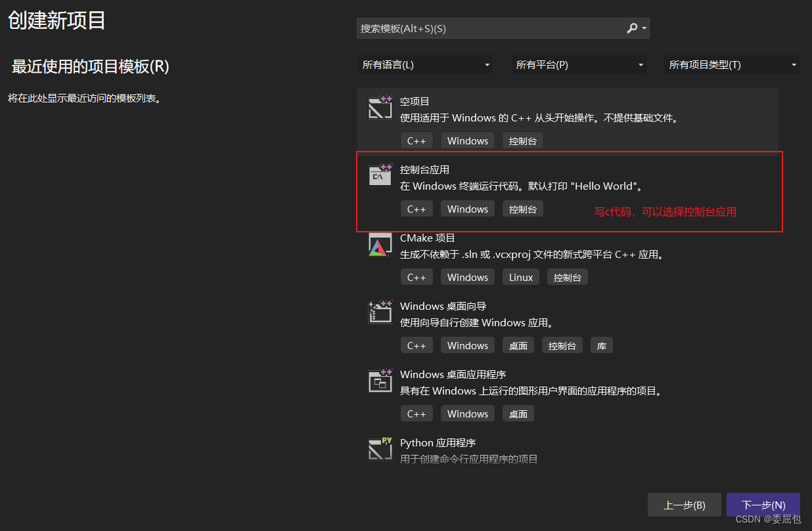
Task: Open the 所有平台(P) dropdown
Action: (x=578, y=65)
